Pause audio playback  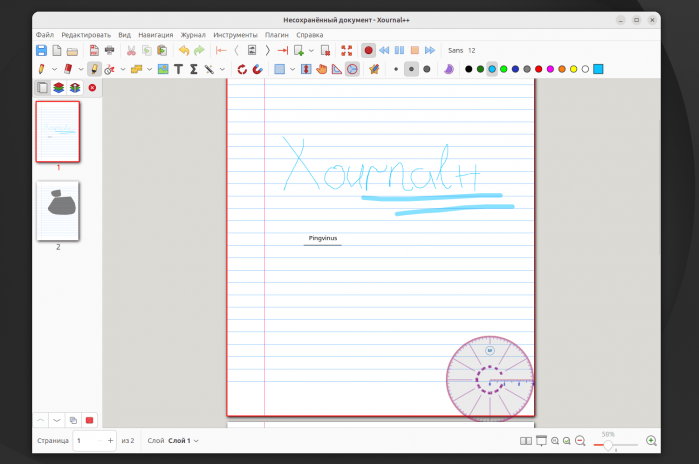(x=399, y=50)
